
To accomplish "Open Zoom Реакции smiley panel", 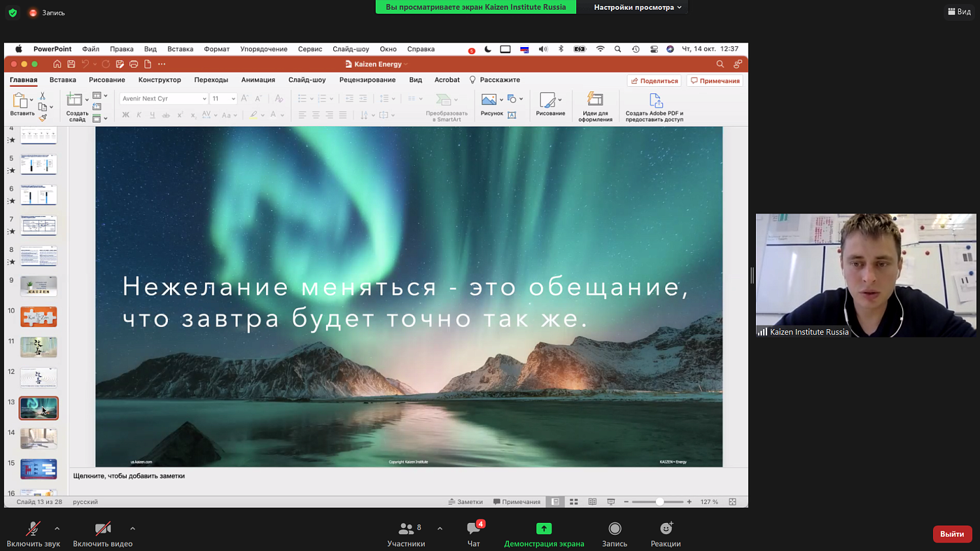I will [666, 533].
